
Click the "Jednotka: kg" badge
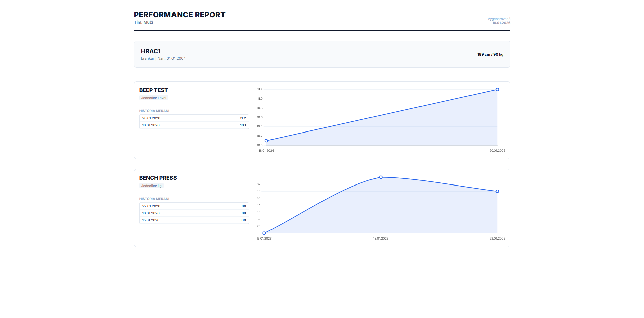point(151,186)
